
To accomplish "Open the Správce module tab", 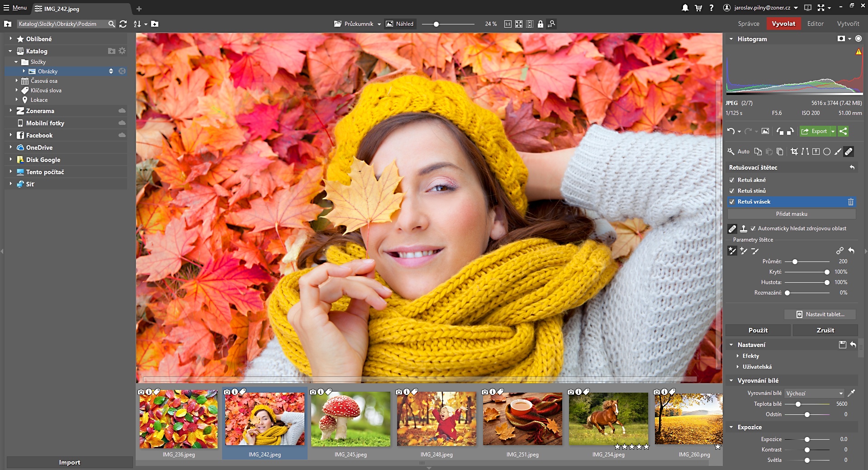I will (749, 24).
